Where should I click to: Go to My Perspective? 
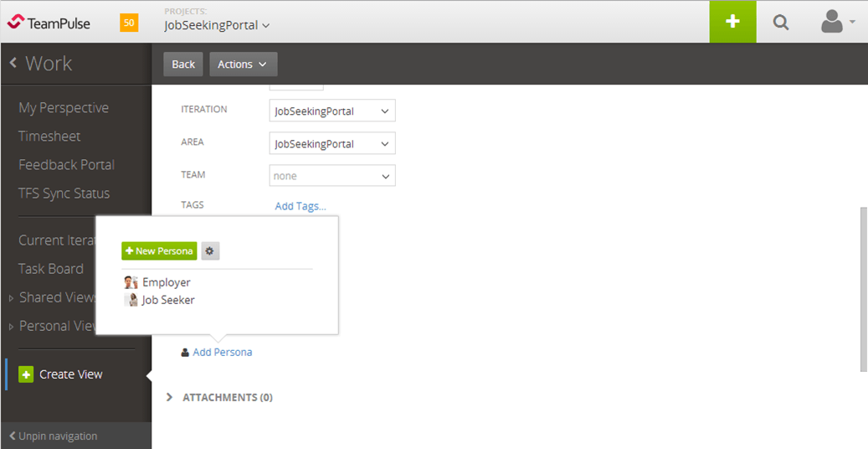[64, 107]
